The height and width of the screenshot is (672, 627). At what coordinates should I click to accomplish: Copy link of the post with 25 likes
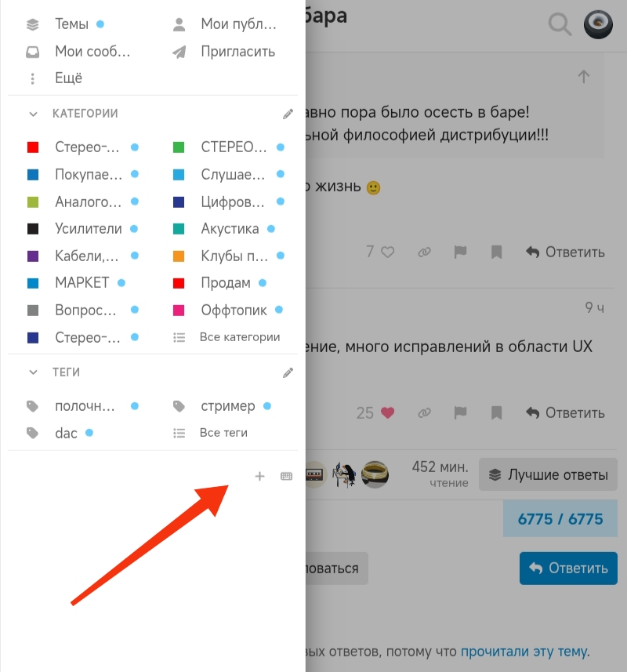point(425,413)
